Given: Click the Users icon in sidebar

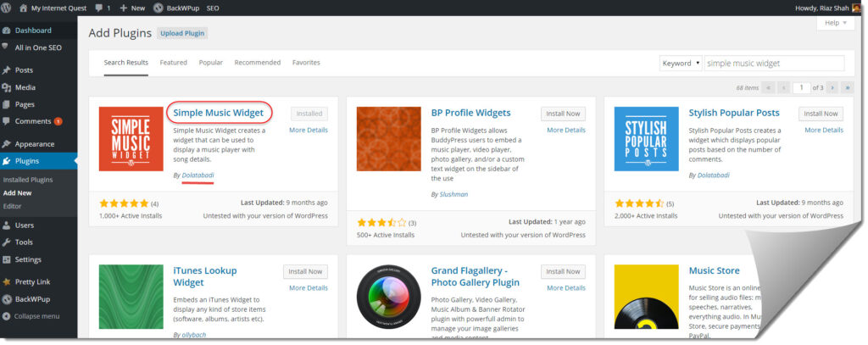Looking at the screenshot, I should click(6, 225).
